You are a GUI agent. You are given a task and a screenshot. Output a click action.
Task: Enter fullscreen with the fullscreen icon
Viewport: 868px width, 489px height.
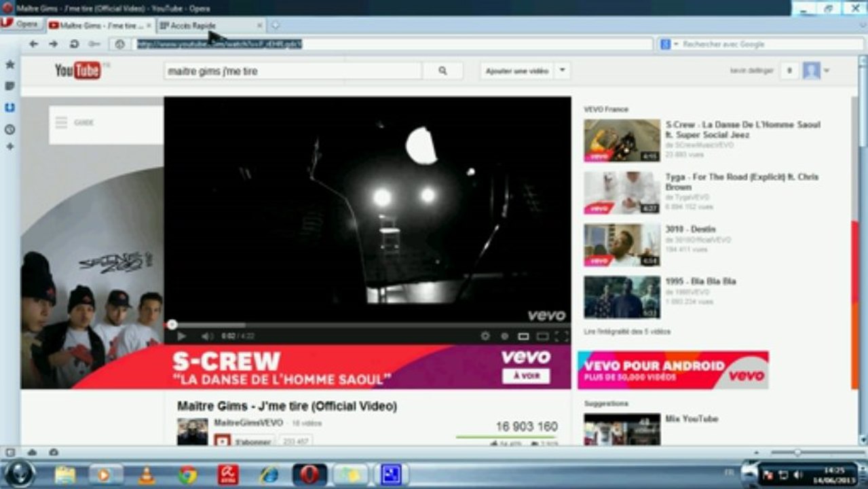(561, 336)
